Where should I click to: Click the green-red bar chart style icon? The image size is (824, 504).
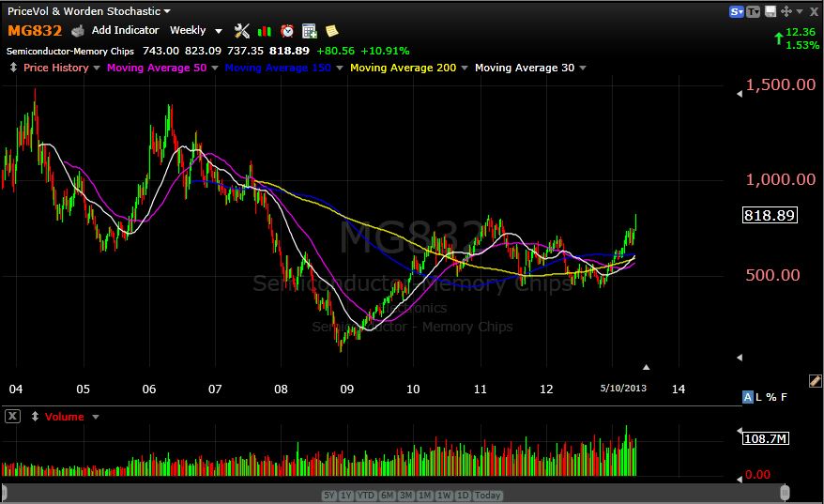click(x=265, y=31)
